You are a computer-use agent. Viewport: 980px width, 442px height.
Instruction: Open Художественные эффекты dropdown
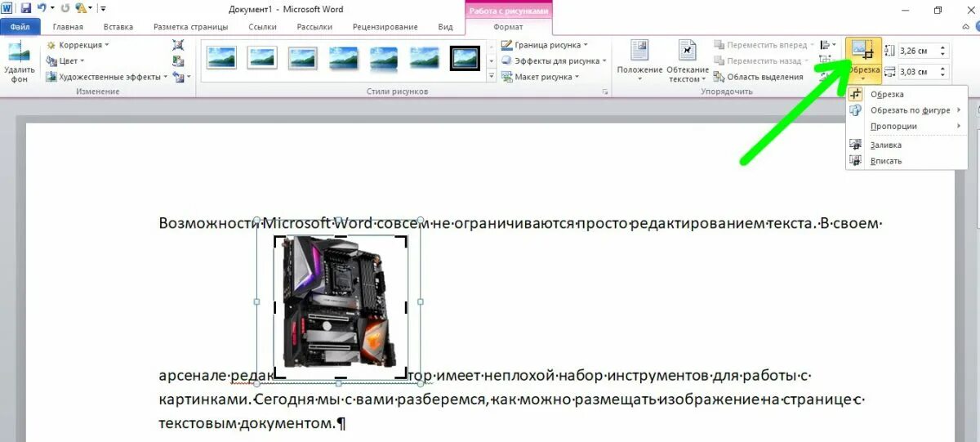point(106,77)
